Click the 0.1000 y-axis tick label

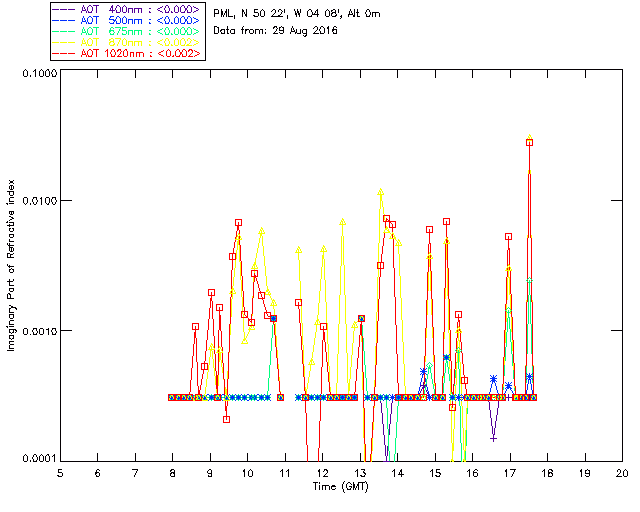[36, 74]
